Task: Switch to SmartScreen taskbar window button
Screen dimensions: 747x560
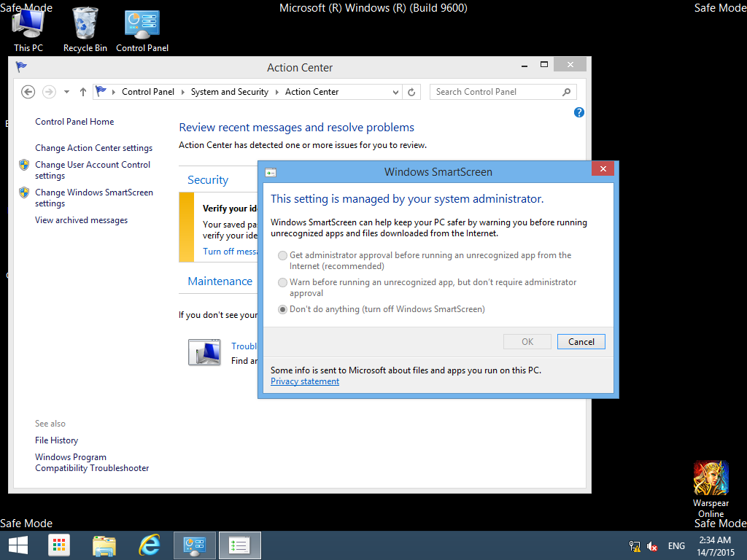Action: point(239,545)
